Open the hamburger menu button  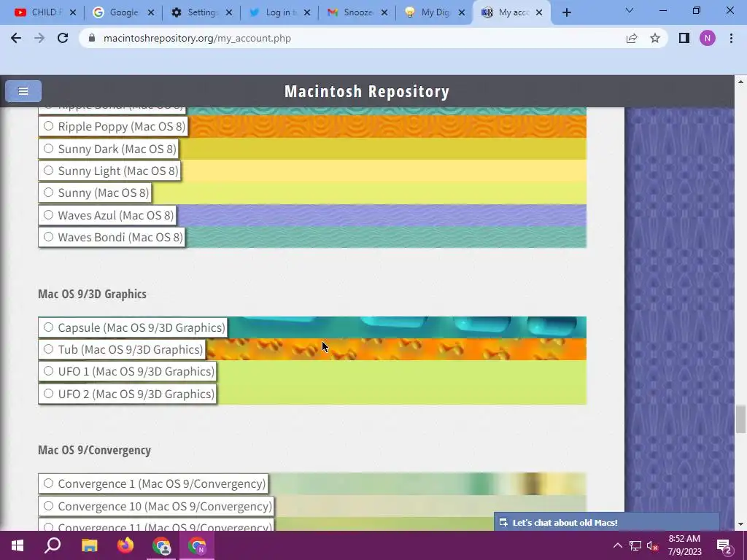(x=23, y=91)
